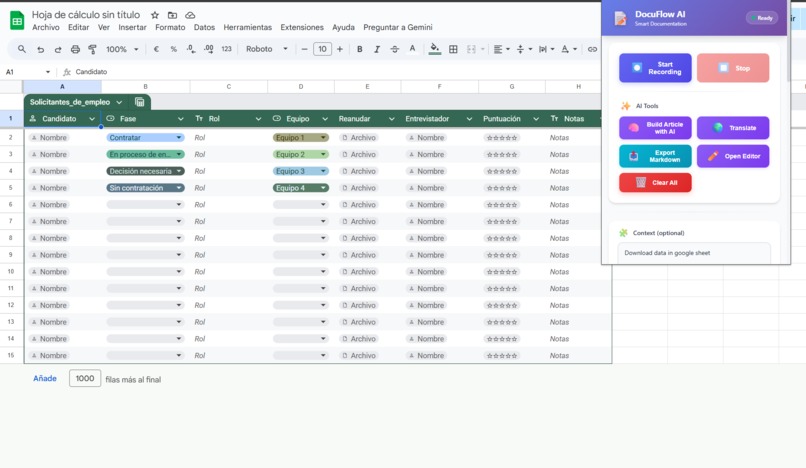Star this spreadsheet

[x=155, y=15]
